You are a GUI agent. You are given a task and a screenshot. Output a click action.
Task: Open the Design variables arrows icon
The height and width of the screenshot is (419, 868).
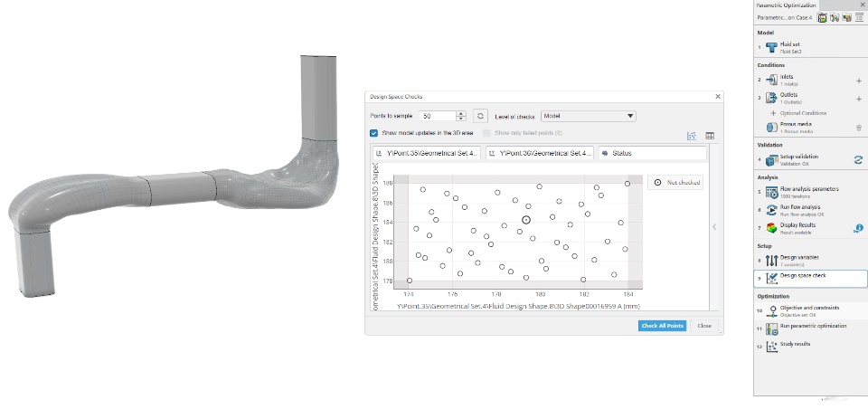click(771, 261)
